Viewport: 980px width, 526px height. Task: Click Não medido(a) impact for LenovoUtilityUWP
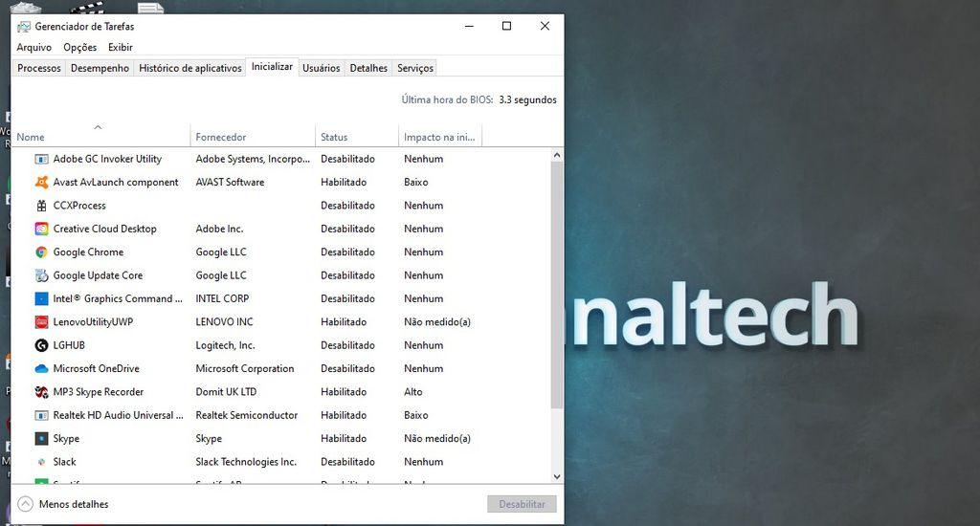(x=436, y=322)
